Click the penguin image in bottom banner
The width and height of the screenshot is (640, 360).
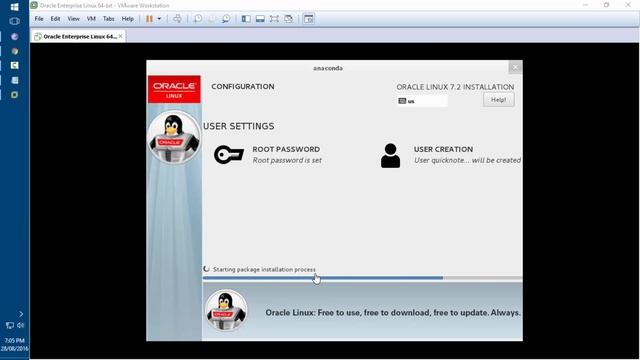(x=226, y=311)
